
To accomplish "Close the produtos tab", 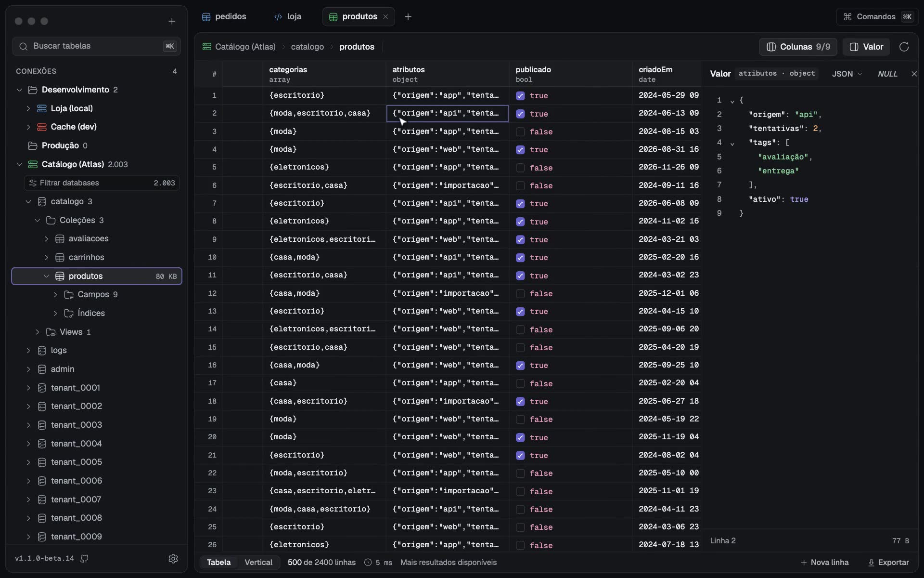I will pos(385,17).
